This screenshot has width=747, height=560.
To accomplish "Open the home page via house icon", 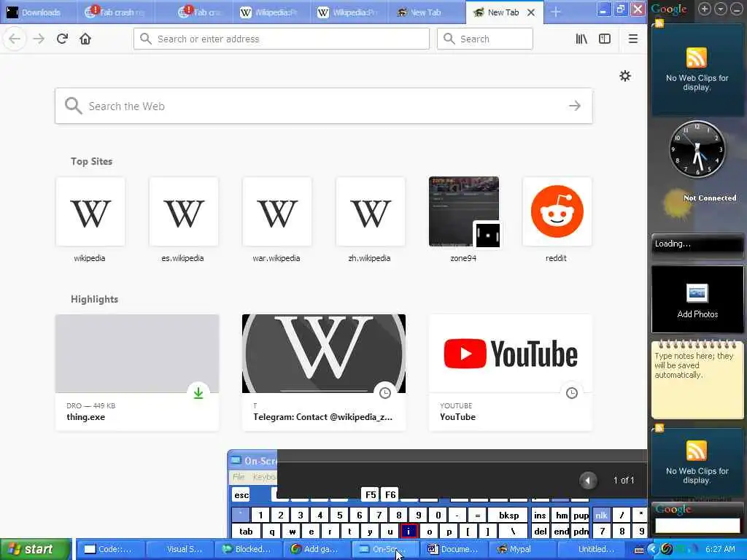I will point(85,39).
